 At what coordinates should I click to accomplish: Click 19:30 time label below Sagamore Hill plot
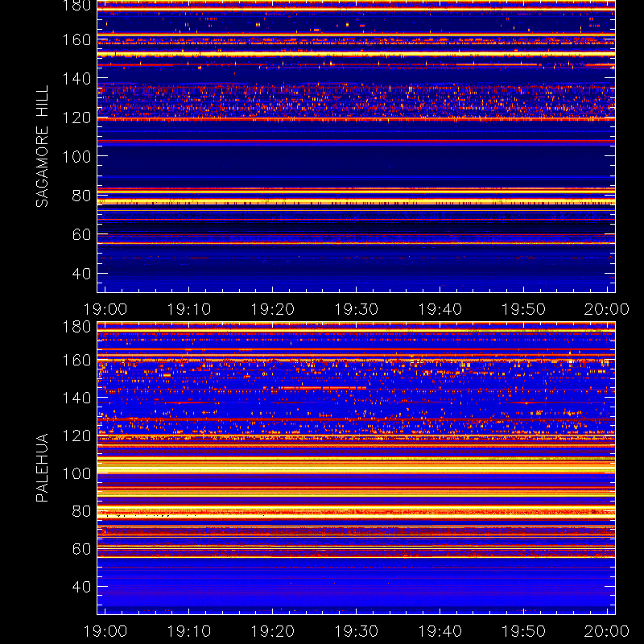(356, 309)
